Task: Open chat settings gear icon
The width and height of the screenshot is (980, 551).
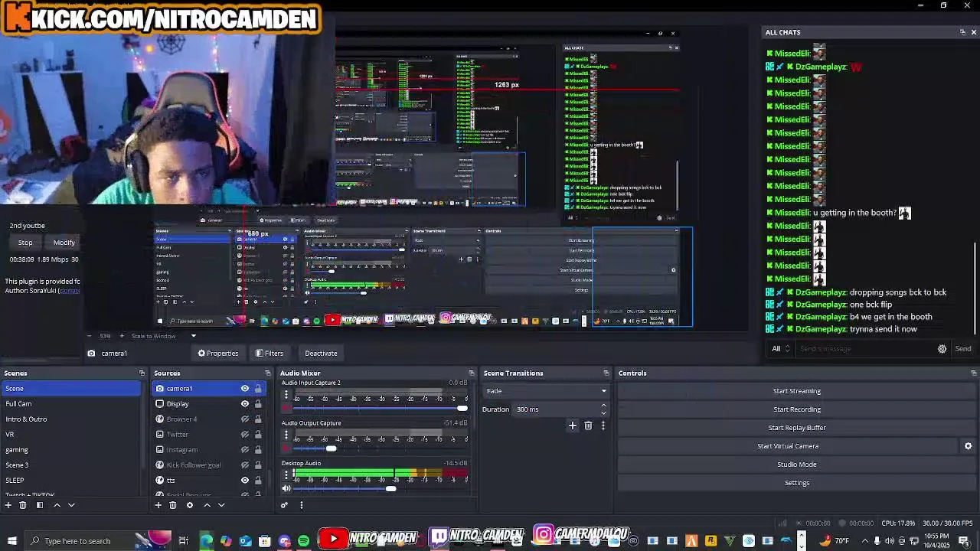Action: 942,349
